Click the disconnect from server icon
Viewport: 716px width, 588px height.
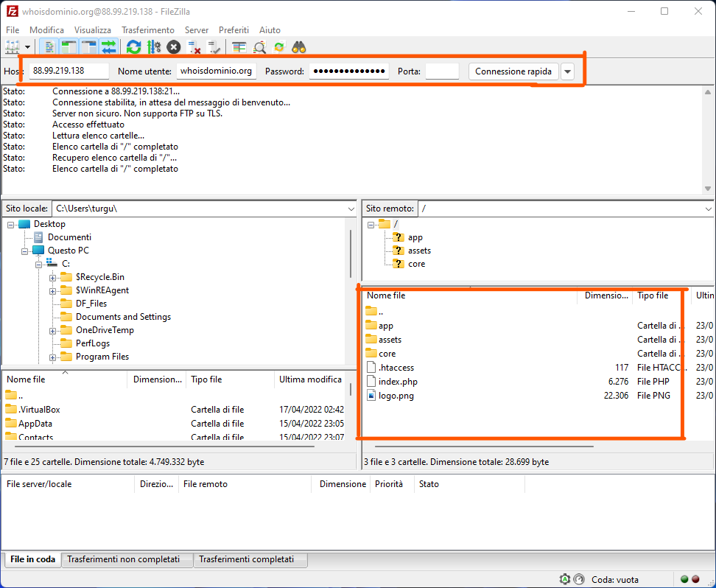click(x=194, y=47)
